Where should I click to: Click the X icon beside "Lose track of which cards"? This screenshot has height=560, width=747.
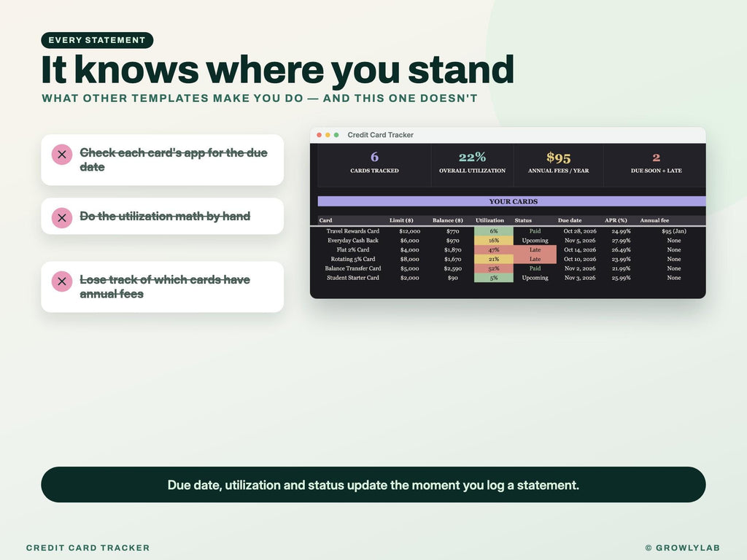click(62, 281)
